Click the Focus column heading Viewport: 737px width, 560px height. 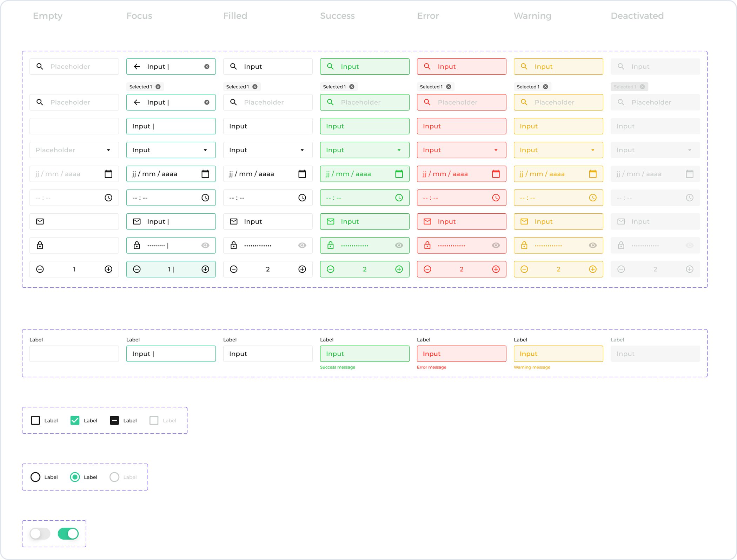139,16
